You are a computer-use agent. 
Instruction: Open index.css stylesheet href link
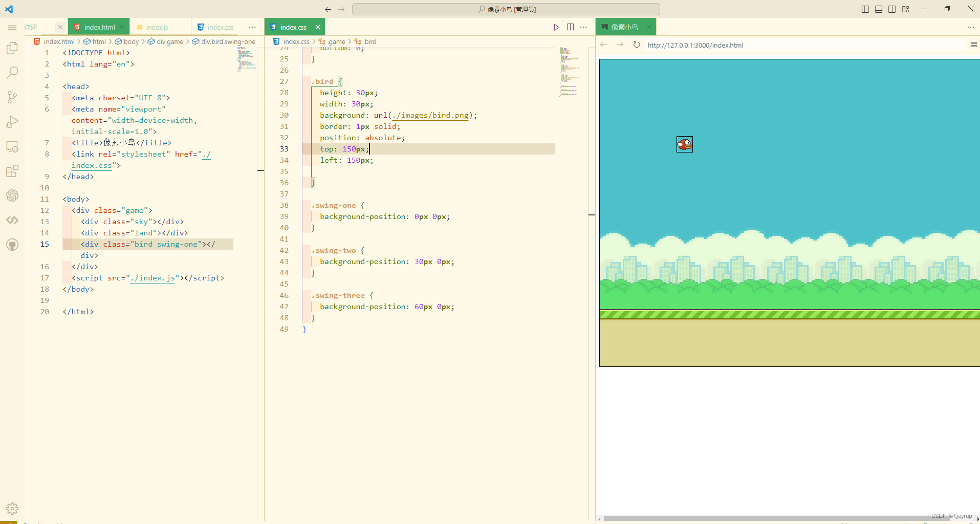[92, 165]
